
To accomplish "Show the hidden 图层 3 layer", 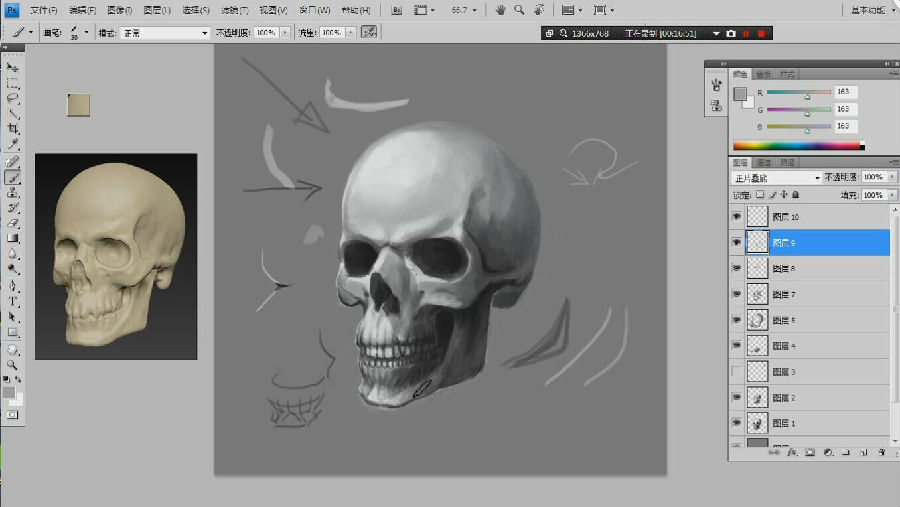I will coord(736,371).
